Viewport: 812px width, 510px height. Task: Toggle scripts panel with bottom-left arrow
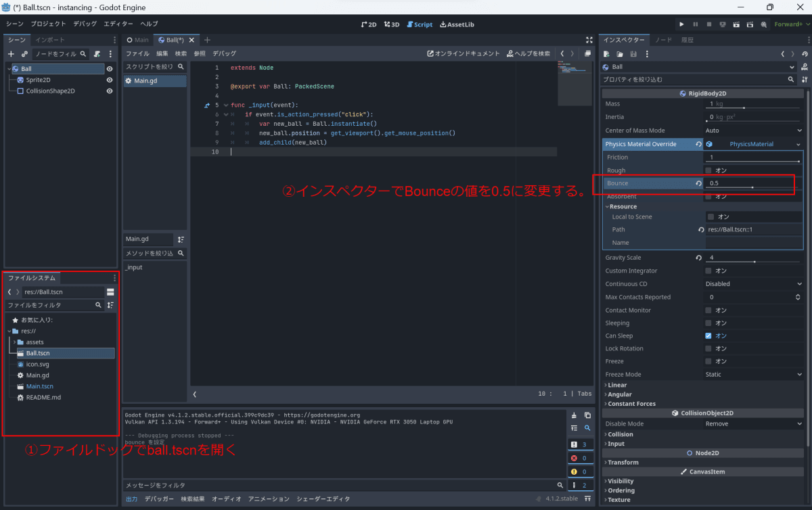click(x=195, y=394)
